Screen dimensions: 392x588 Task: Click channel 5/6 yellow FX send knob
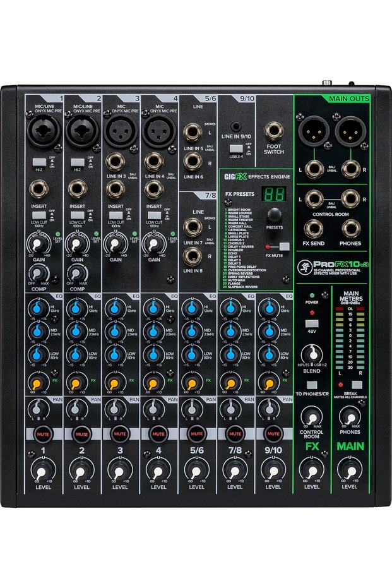[x=192, y=383]
